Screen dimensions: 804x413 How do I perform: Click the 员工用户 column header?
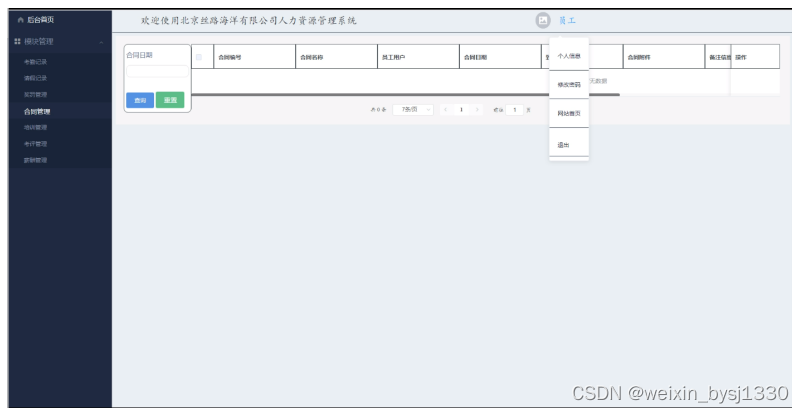click(418, 57)
